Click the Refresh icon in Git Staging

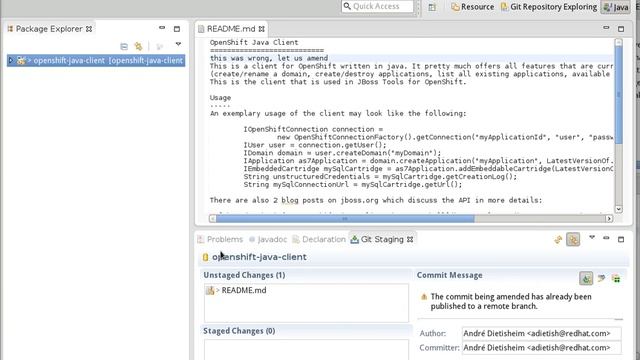[558, 240]
